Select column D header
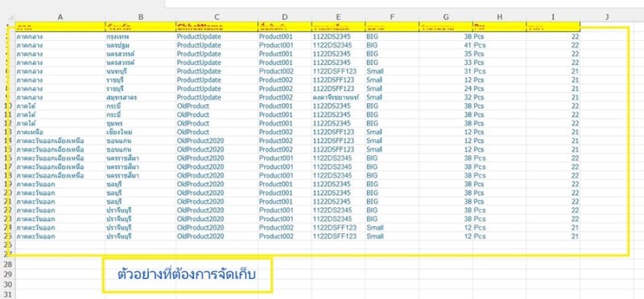 click(x=285, y=17)
